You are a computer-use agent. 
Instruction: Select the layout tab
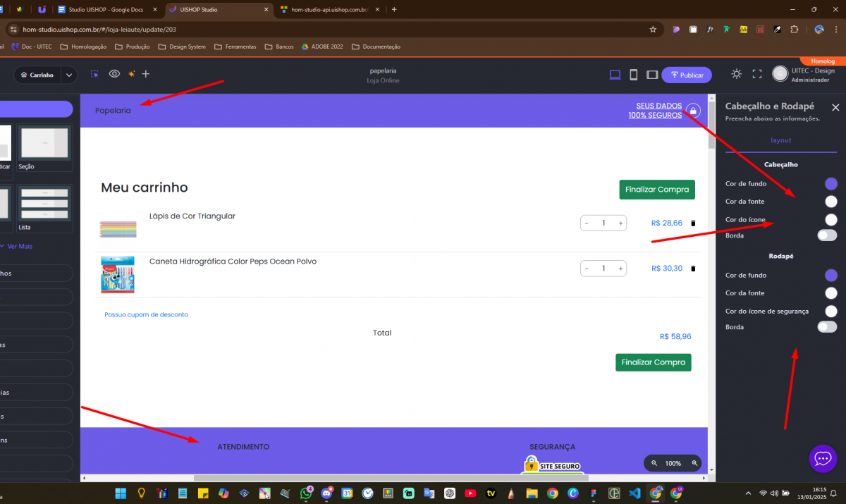pos(780,140)
